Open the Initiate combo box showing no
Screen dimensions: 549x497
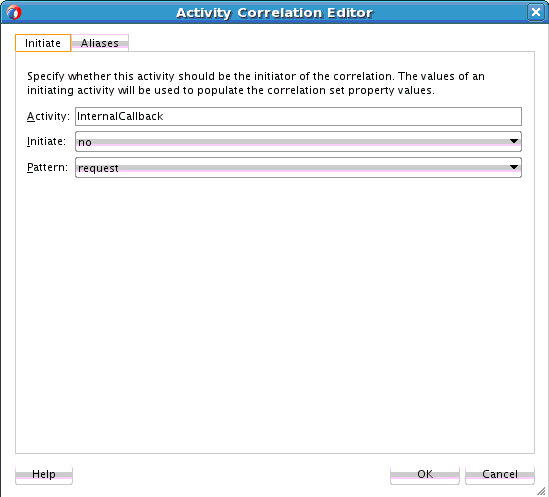pos(298,141)
